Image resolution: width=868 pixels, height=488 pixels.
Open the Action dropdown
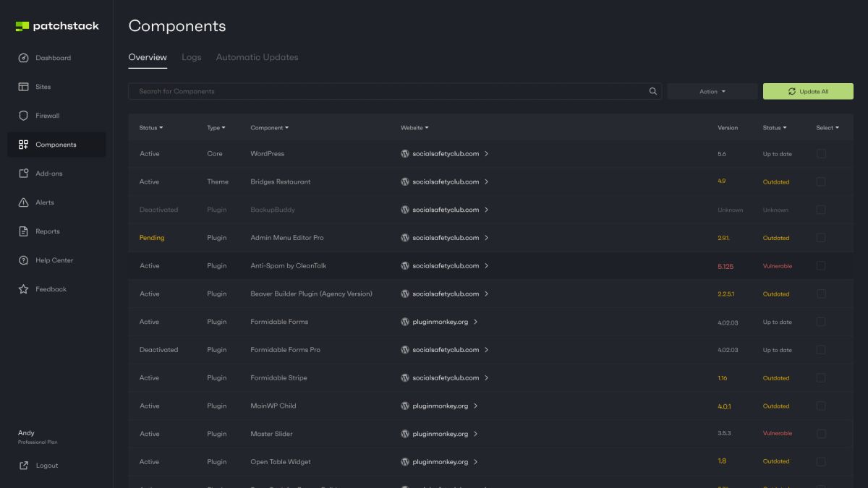point(712,92)
